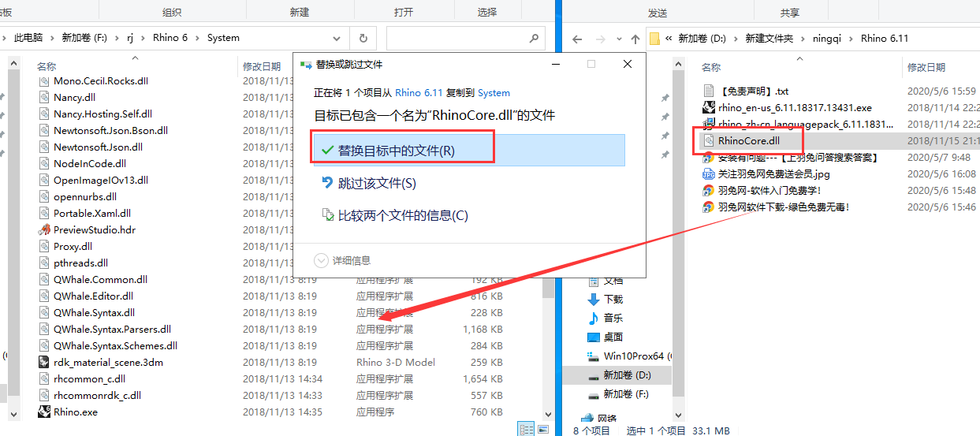980x436 pixels.
Task: Refresh the System folder view
Action: 363,38
